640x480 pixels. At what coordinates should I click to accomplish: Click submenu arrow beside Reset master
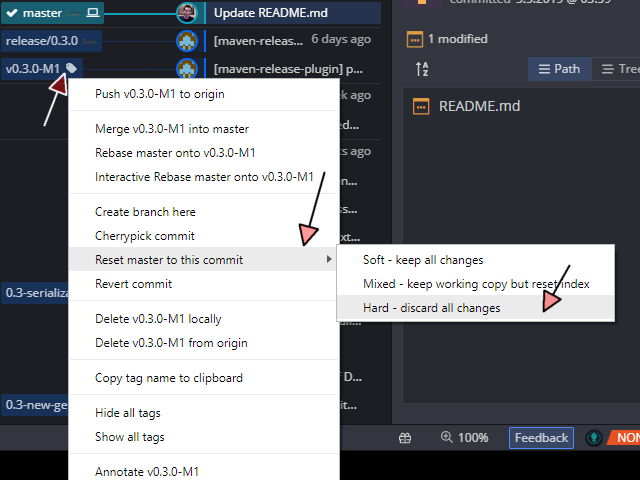point(329,259)
